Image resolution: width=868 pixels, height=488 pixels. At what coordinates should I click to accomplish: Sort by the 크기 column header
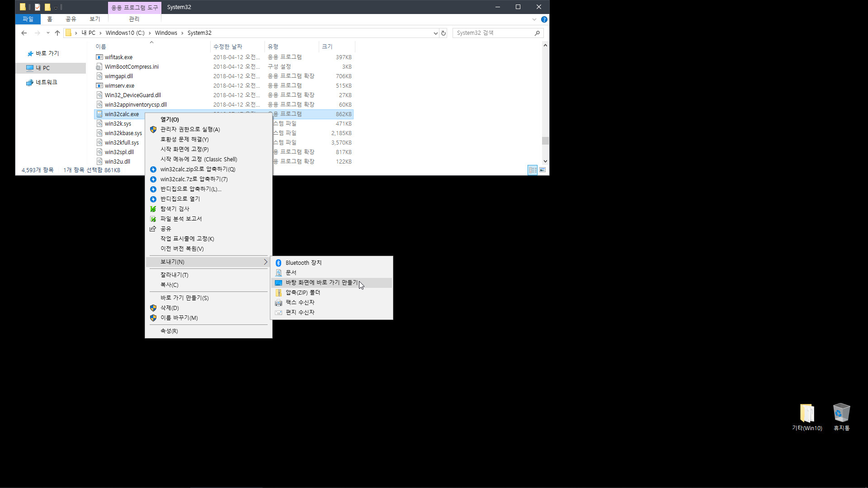pos(337,47)
